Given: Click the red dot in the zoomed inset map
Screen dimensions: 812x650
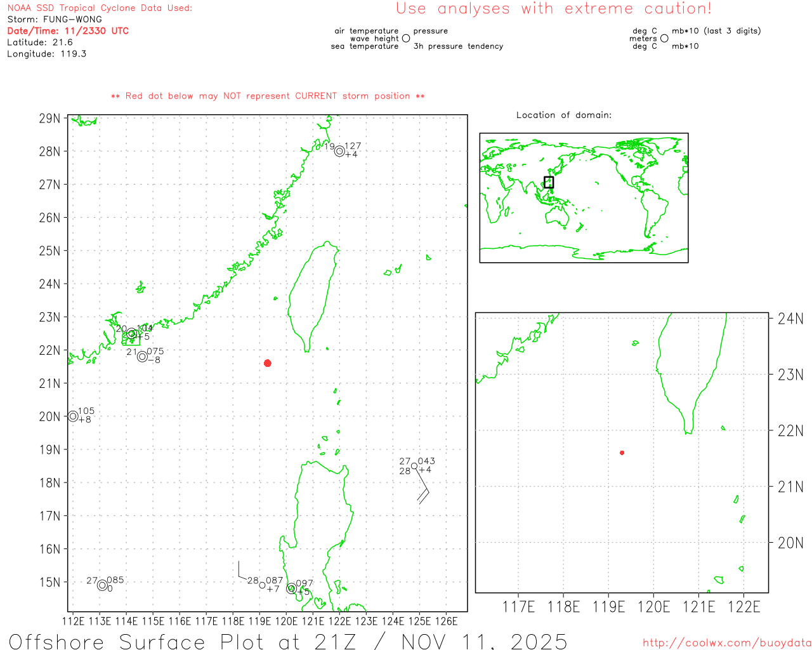Looking at the screenshot, I should click(622, 453).
